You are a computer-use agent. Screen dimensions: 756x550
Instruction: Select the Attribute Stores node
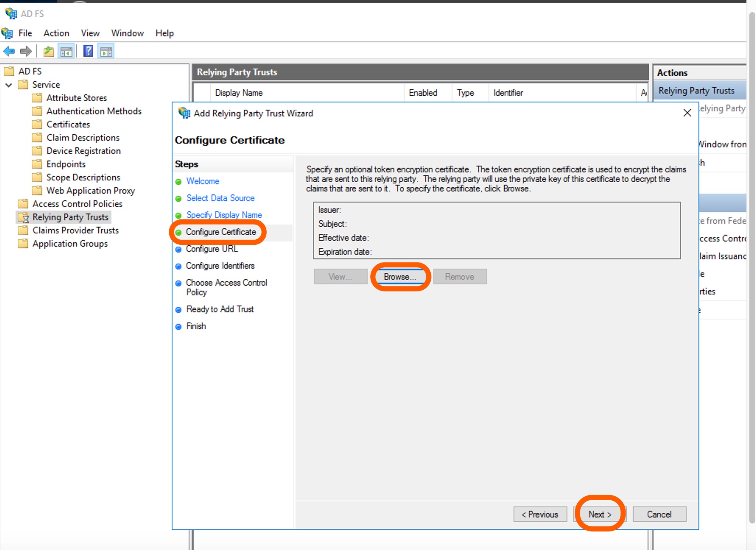pyautogui.click(x=77, y=98)
